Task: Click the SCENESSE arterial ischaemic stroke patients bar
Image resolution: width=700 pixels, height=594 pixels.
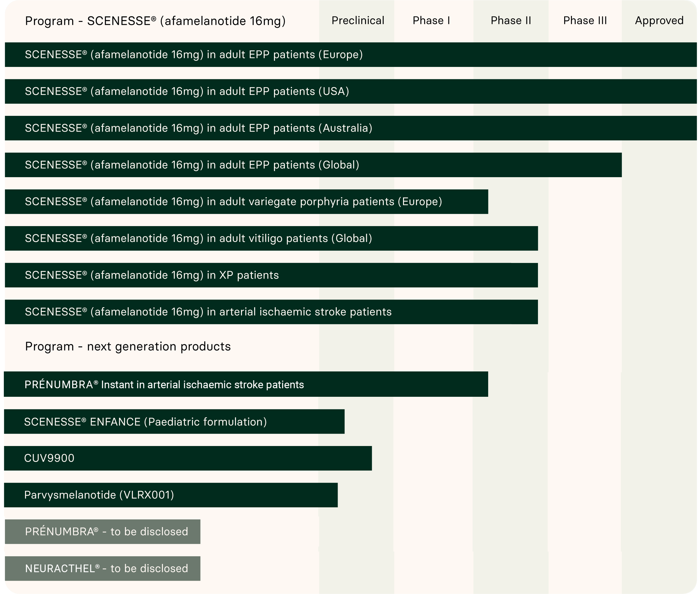Action: pos(271,312)
